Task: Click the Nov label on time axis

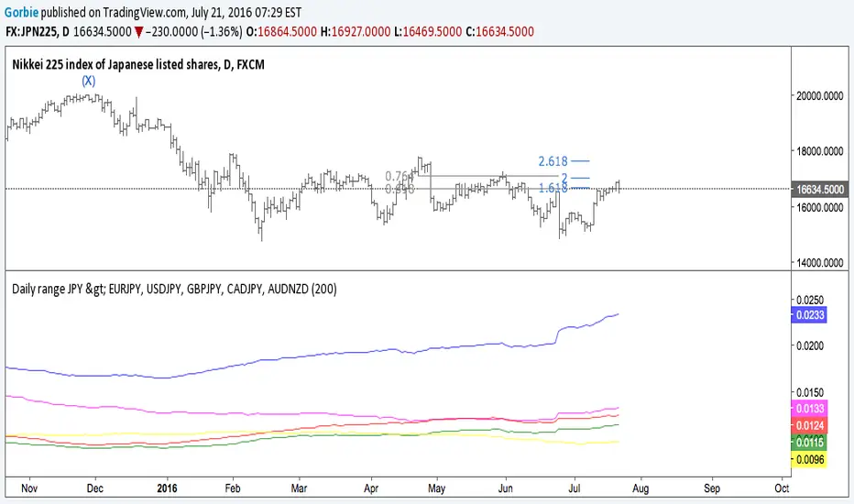Action: pos(29,488)
